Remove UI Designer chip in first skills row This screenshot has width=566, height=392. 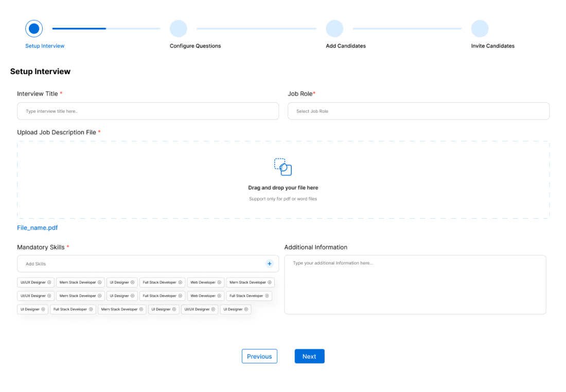(x=132, y=282)
